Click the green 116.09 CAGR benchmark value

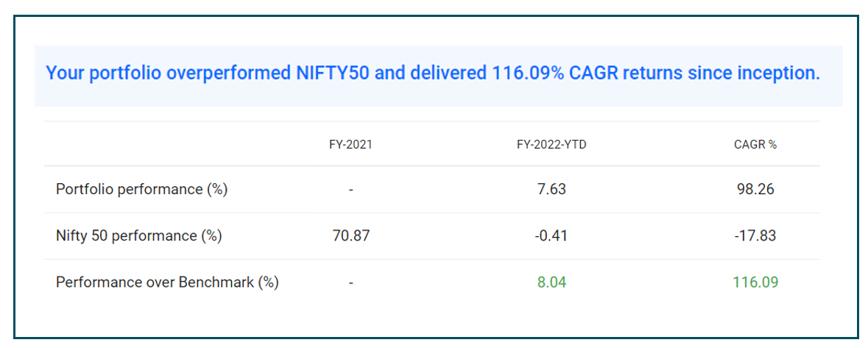tap(755, 283)
